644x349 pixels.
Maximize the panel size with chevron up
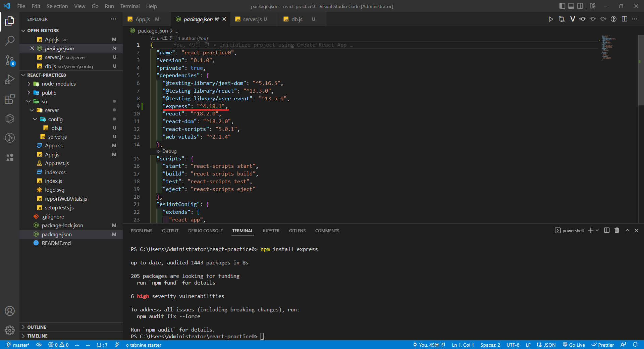click(627, 230)
